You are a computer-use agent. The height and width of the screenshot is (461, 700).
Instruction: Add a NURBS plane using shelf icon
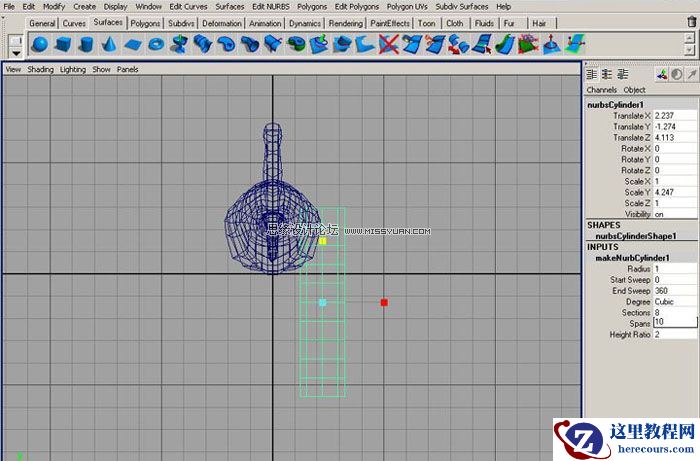point(133,44)
